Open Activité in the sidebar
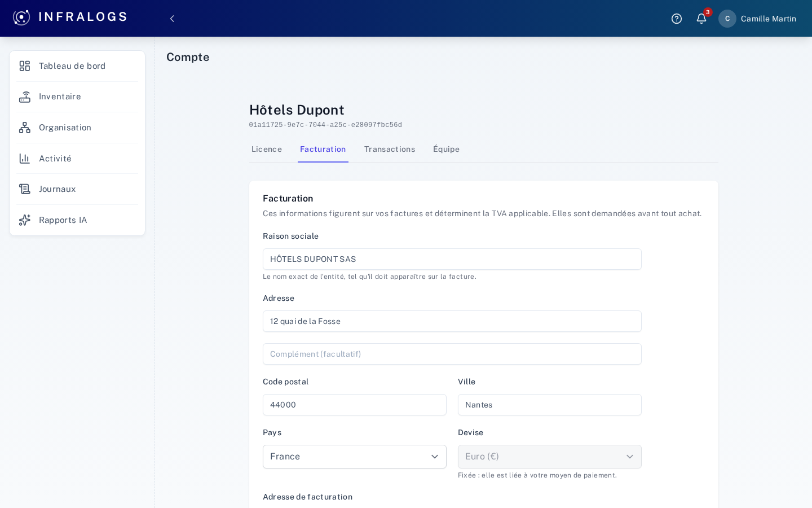This screenshot has height=508, width=812. coord(77,159)
